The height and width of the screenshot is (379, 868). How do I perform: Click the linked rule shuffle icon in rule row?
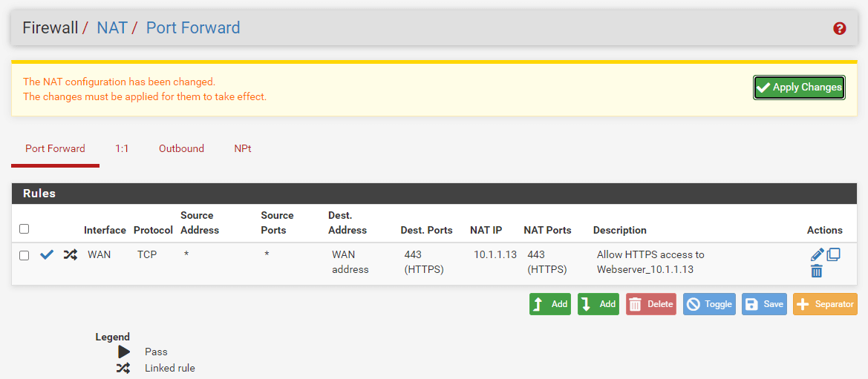pos(70,254)
